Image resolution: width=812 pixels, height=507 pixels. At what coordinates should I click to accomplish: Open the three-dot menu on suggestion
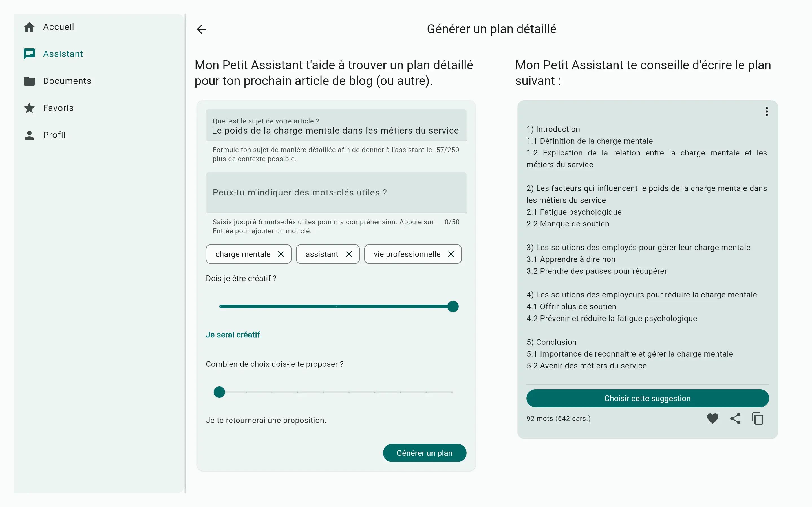[x=766, y=112]
